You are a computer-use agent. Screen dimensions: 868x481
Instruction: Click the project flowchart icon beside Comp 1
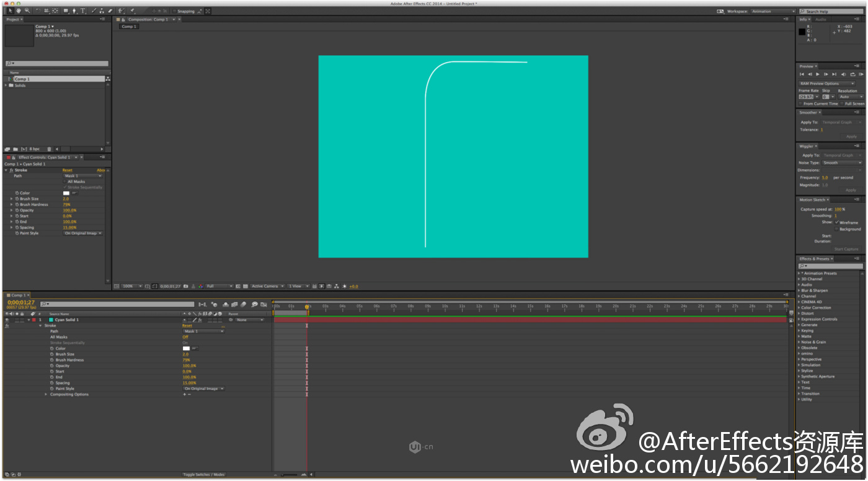pos(108,79)
